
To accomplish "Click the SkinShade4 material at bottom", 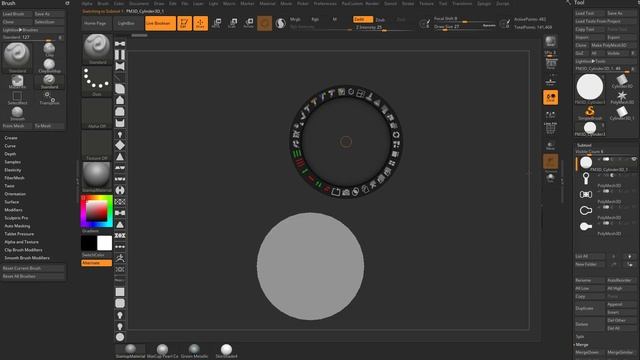I will [x=227, y=351].
